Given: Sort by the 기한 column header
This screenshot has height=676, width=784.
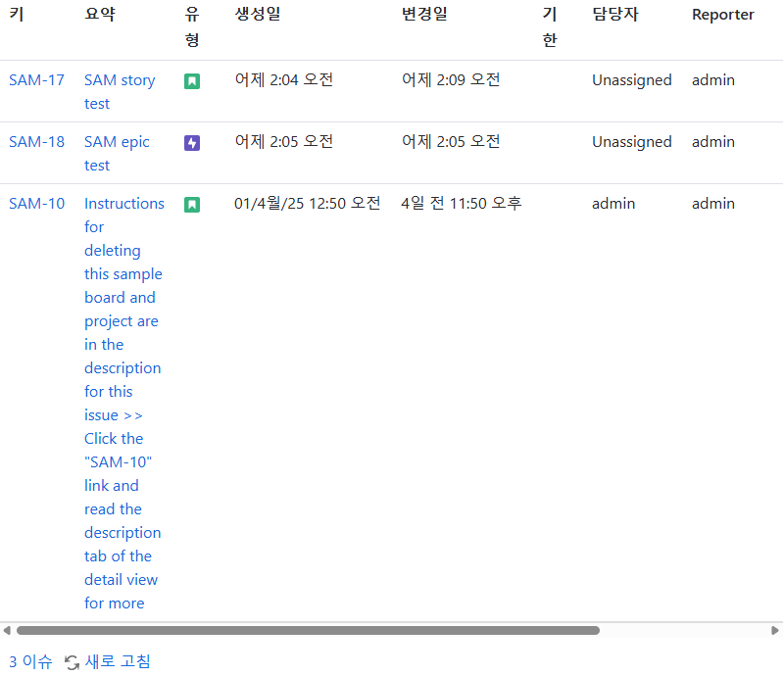Looking at the screenshot, I should pyautogui.click(x=550, y=26).
